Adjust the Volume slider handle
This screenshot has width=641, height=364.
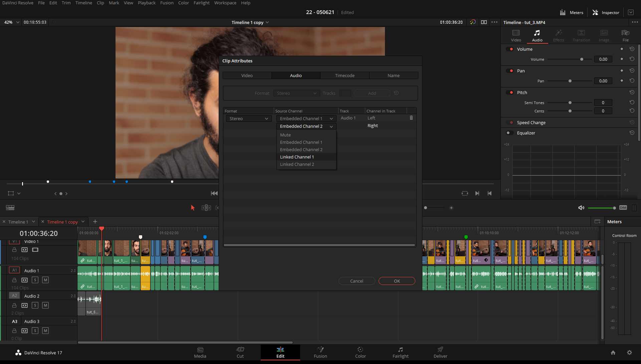(x=582, y=59)
